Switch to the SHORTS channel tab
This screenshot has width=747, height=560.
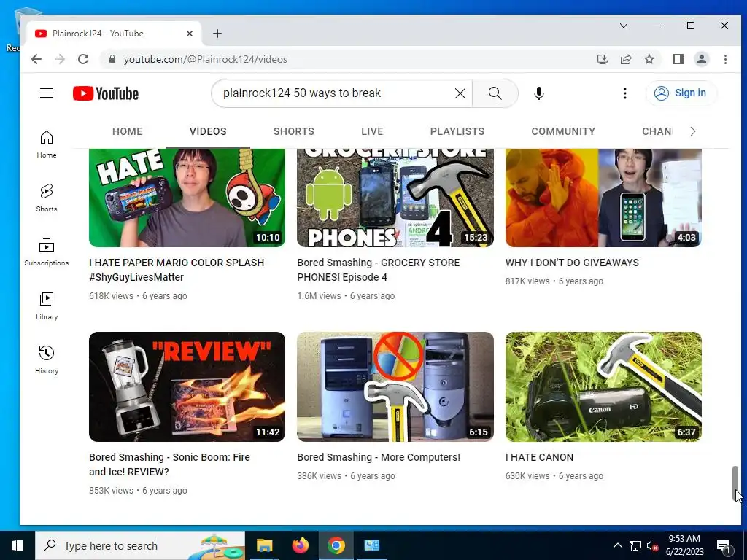tap(294, 131)
